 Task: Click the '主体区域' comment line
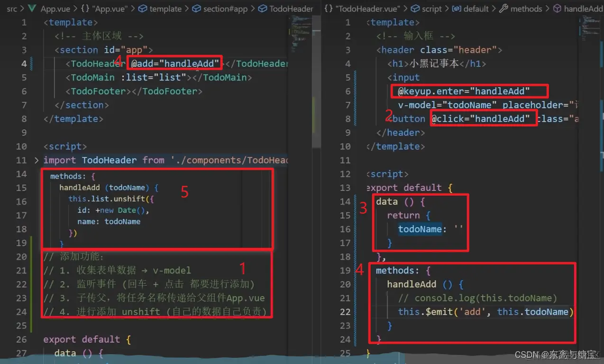pyautogui.click(x=99, y=36)
